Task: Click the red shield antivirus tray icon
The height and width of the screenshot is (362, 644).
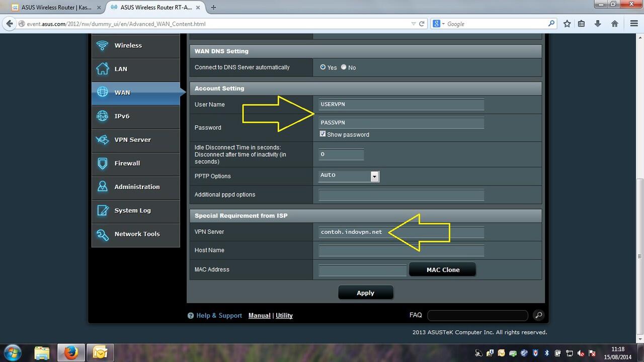Action: click(x=535, y=353)
